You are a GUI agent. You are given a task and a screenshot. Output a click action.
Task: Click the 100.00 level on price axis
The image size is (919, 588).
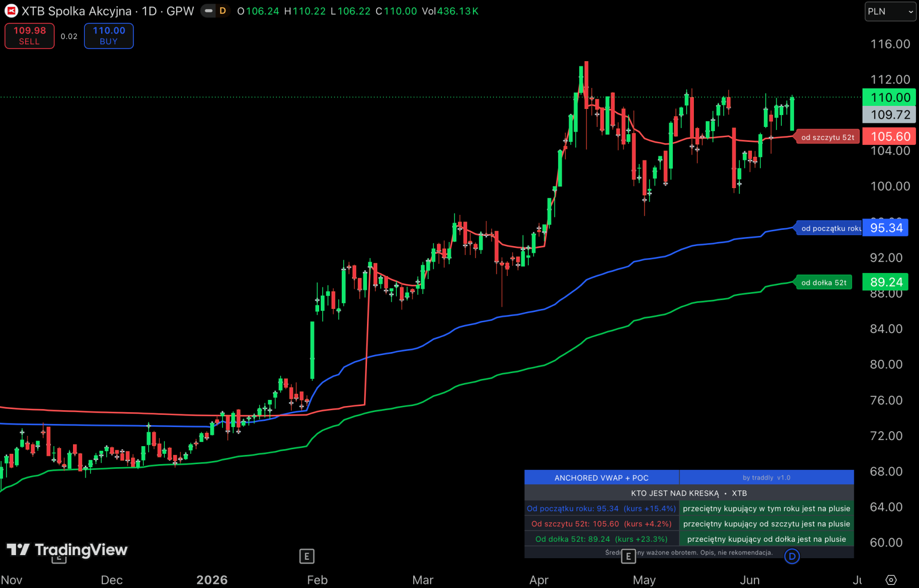pos(890,186)
